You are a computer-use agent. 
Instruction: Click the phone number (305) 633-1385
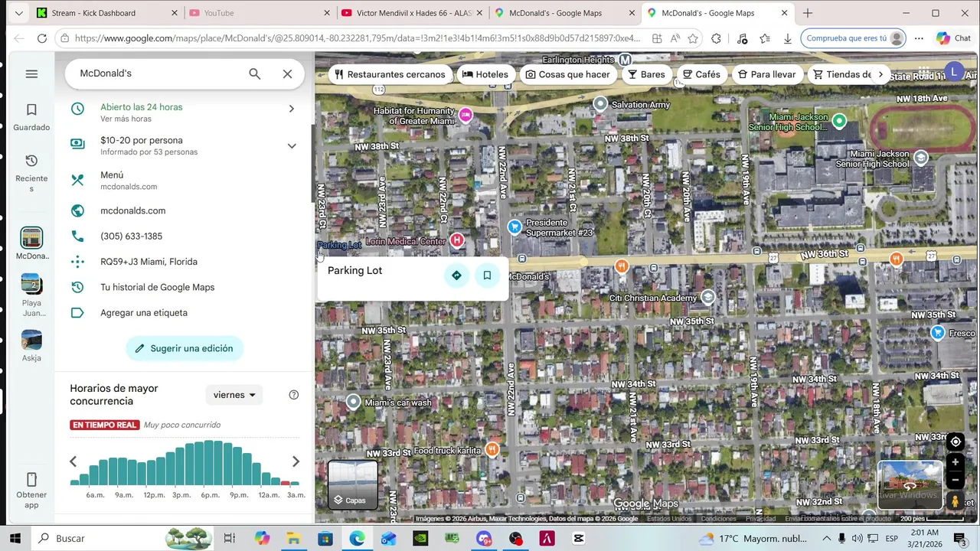click(184, 236)
